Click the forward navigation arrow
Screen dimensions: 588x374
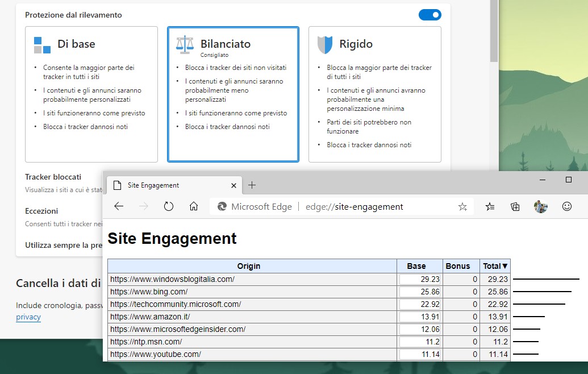(x=144, y=206)
